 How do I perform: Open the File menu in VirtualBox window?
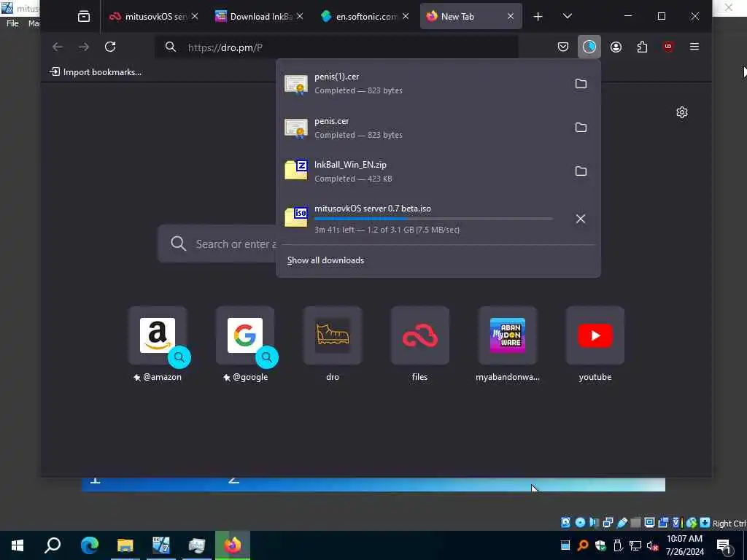[12, 23]
